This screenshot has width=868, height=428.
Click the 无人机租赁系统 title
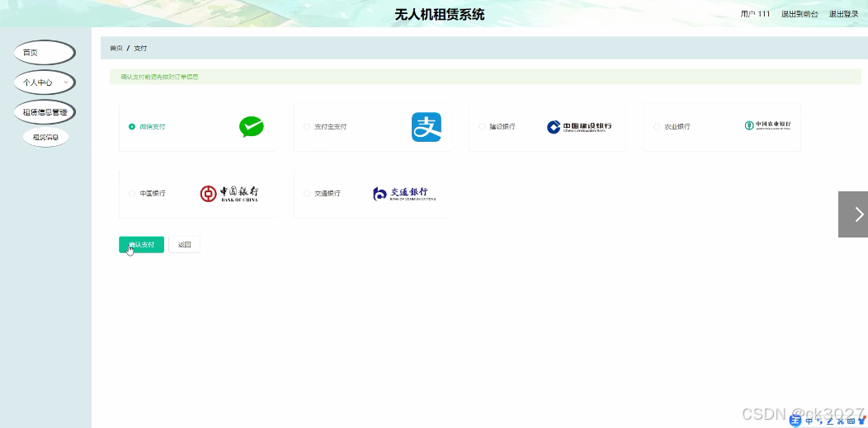(440, 14)
